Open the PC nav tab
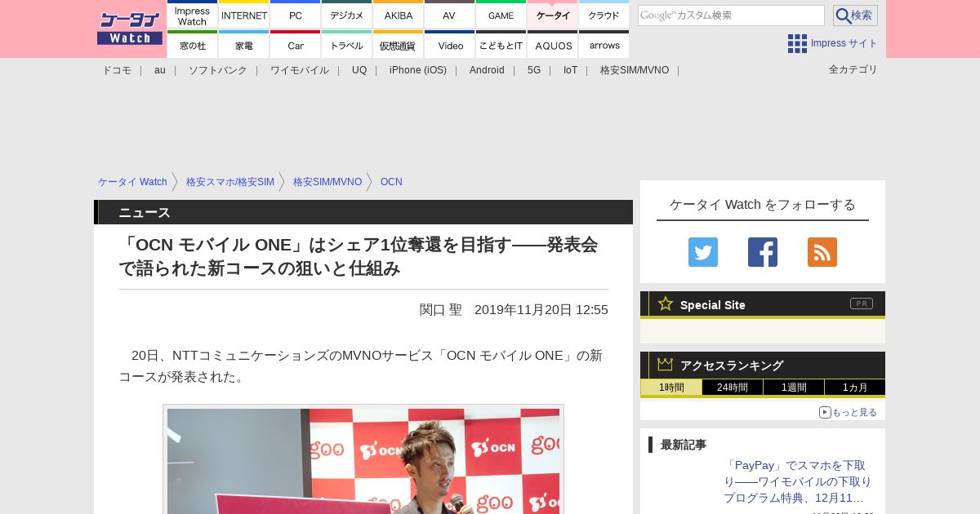980x514 pixels. click(x=296, y=15)
